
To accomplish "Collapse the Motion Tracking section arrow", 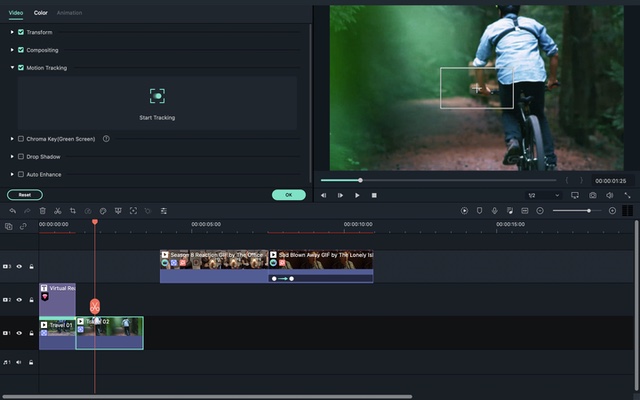I will [12, 68].
